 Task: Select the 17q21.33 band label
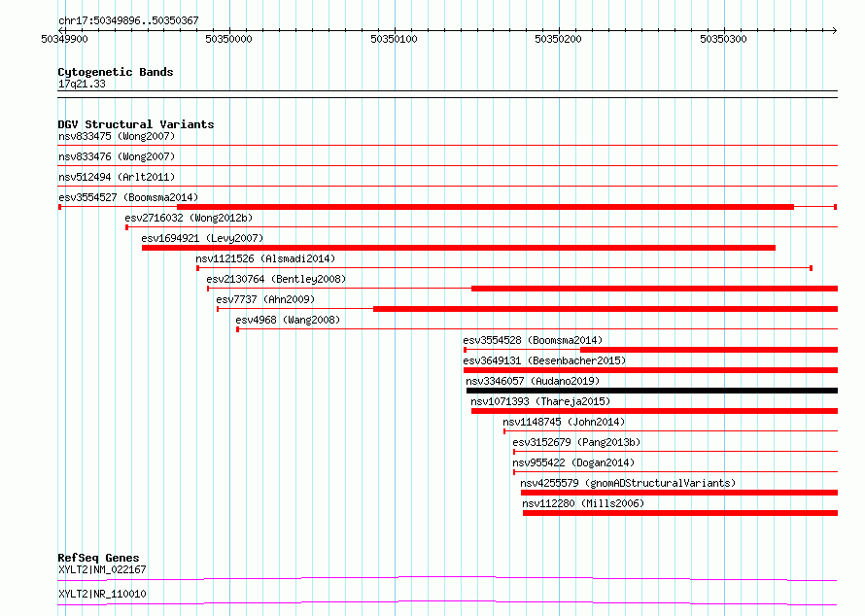[82, 84]
